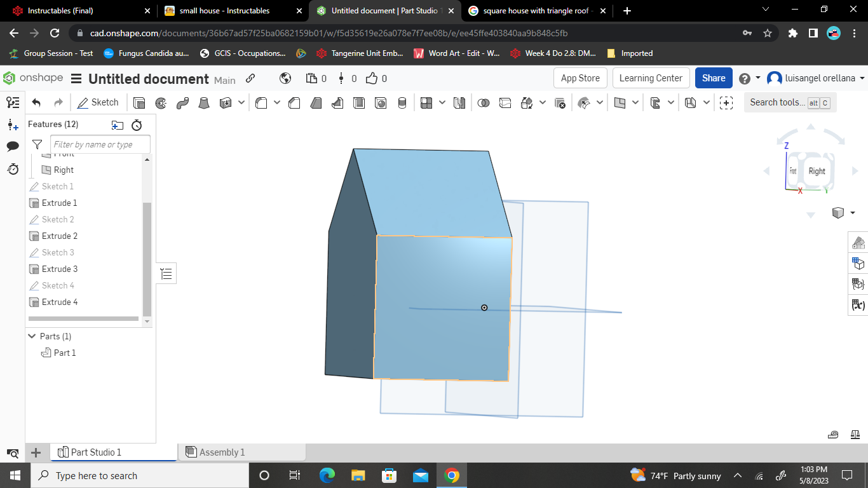Select the Mirror tool
Image resolution: width=868 pixels, height=488 pixels.
tap(459, 102)
